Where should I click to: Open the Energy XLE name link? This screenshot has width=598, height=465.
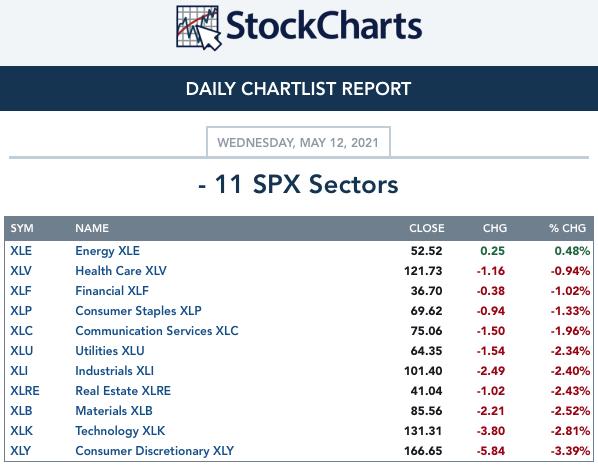108,251
